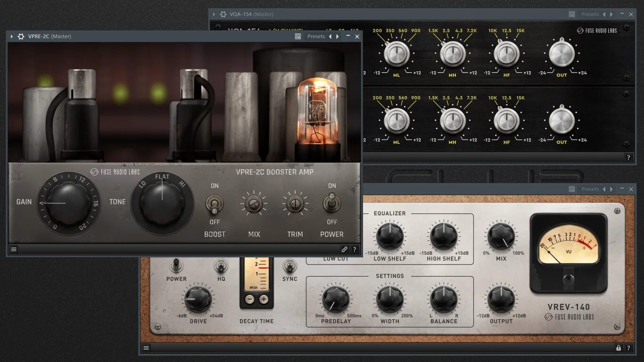The image size is (644, 362).
Task: Toggle the VPRE-2C POWER switch
Action: (332, 204)
